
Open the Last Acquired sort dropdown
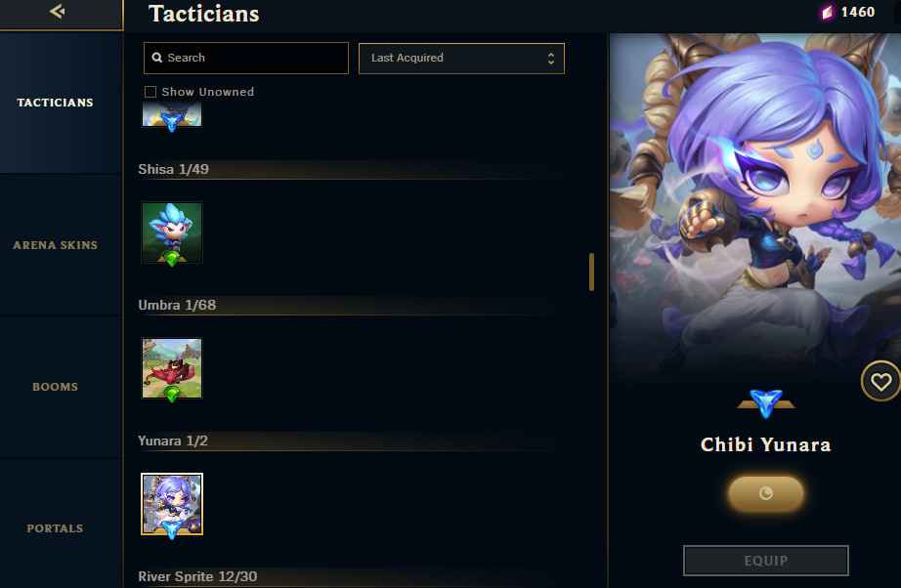pyautogui.click(x=461, y=58)
